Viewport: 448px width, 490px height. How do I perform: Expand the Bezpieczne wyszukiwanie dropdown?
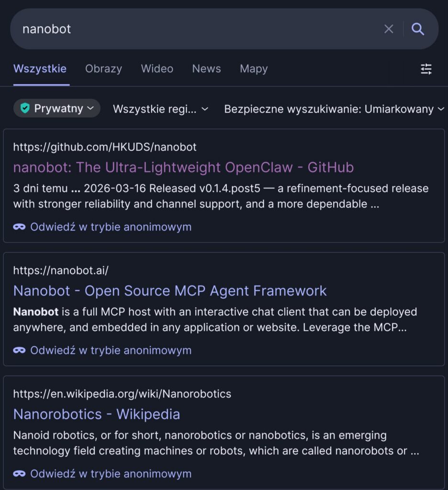tap(334, 109)
